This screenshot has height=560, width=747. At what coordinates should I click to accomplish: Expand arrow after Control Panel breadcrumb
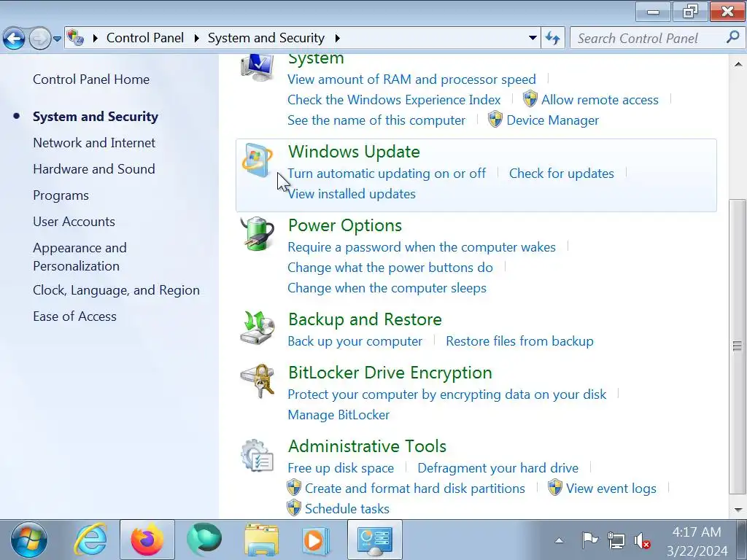(x=196, y=38)
